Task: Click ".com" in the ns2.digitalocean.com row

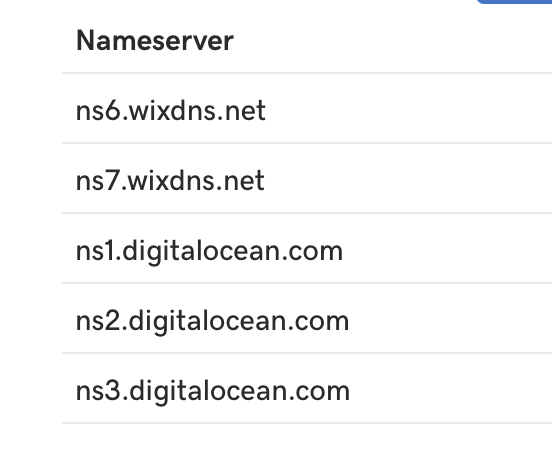Action: [318, 323]
